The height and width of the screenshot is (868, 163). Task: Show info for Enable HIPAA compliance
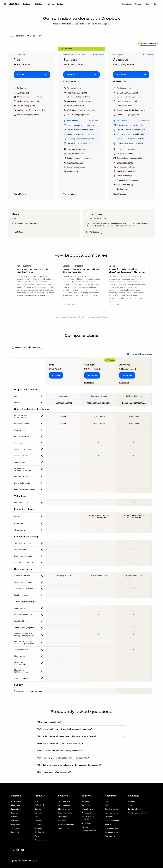pos(42,449)
